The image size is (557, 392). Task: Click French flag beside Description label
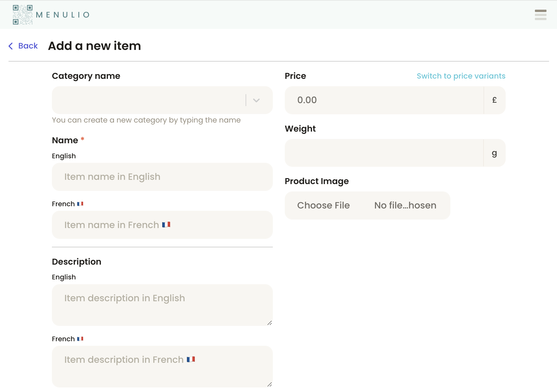pos(80,339)
